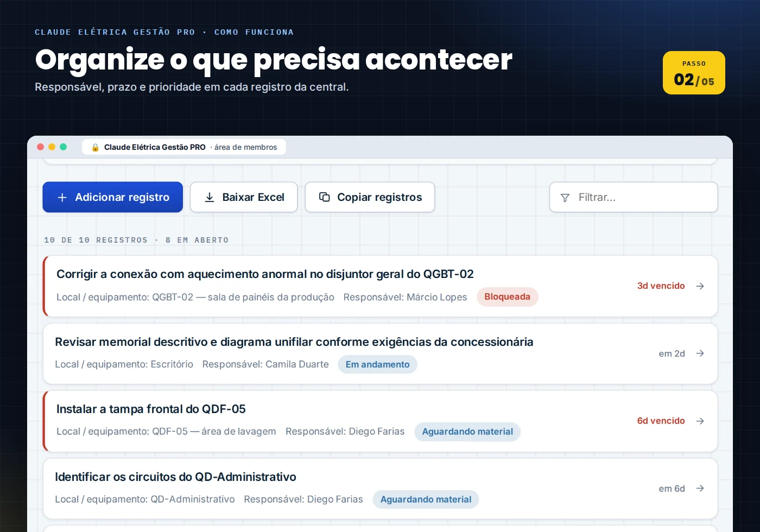The width and height of the screenshot is (760, 532).
Task: Click the '3d vencido' due label
Action: 661,286
